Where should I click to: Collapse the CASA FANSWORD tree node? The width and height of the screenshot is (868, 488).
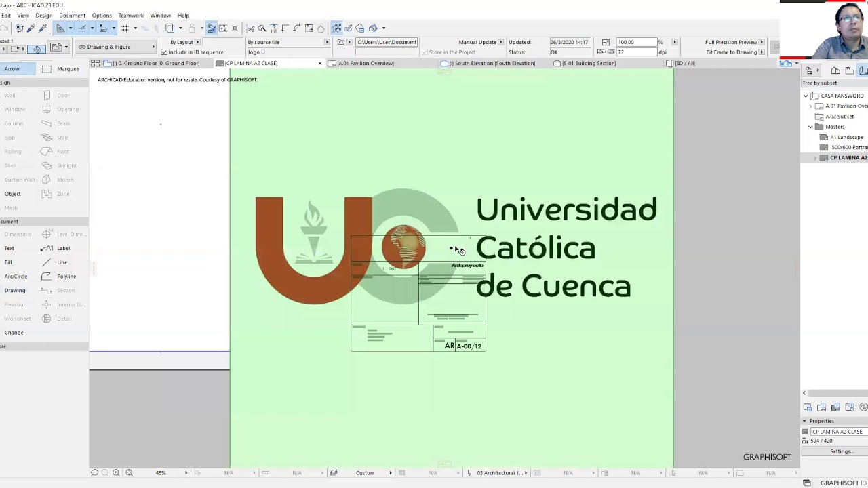(x=806, y=96)
